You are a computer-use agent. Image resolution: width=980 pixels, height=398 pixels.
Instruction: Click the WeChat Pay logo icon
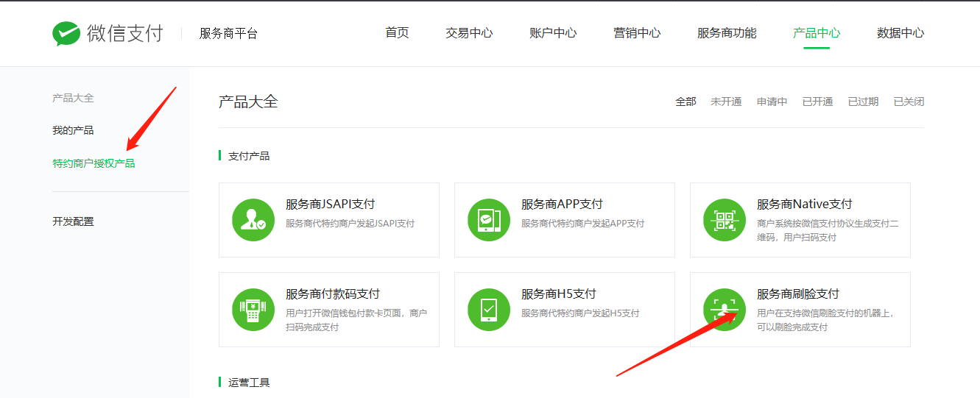66,34
